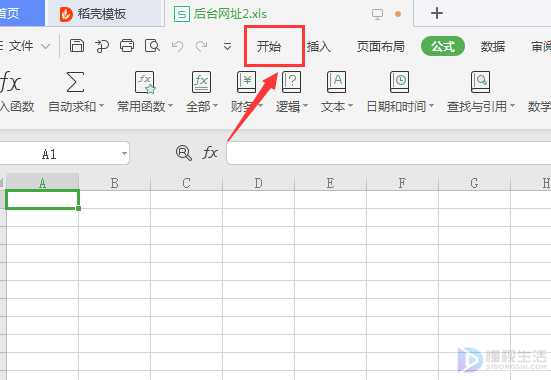The height and width of the screenshot is (380, 551).
Task: Click the AutoSum sigma icon
Action: point(75,82)
